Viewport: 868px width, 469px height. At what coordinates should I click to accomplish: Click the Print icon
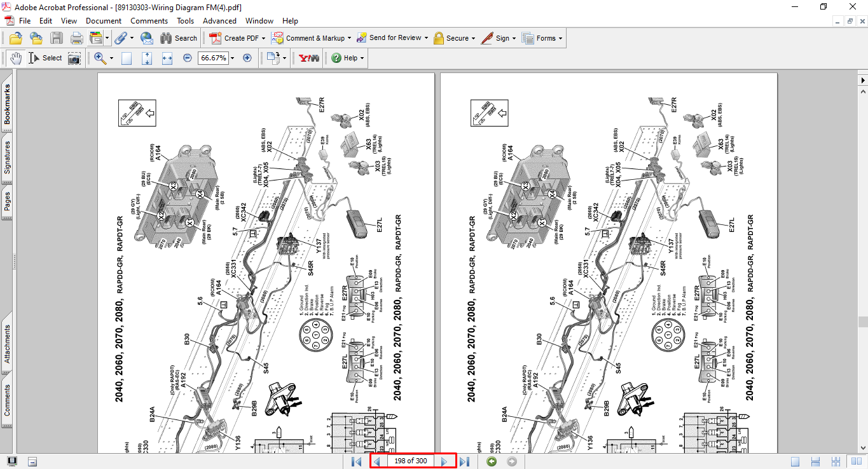[x=77, y=38]
